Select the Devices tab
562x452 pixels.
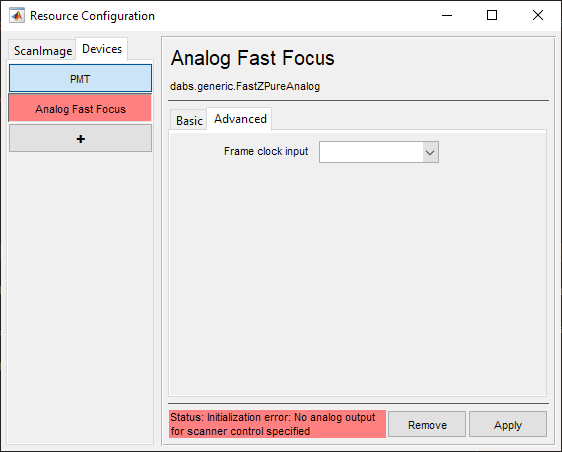point(102,49)
